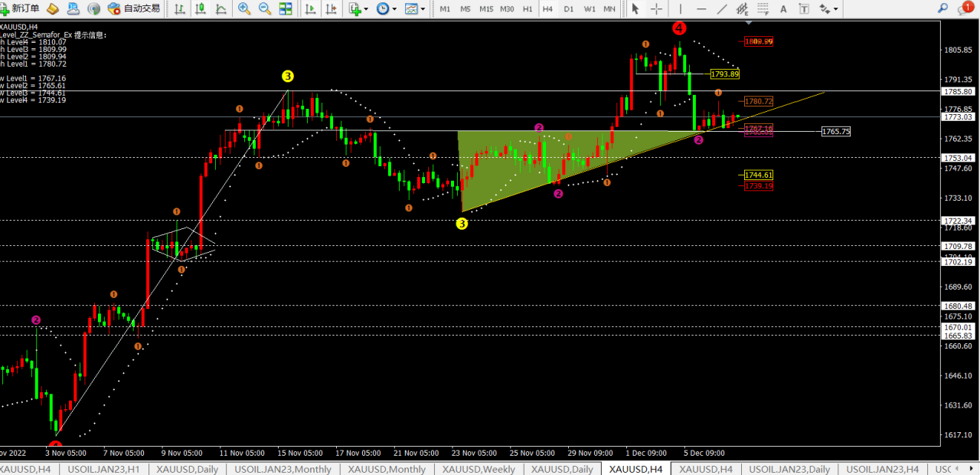This screenshot has width=980, height=475.
Task: Switch to first XAUUSD,Daily tab
Action: click(x=188, y=469)
